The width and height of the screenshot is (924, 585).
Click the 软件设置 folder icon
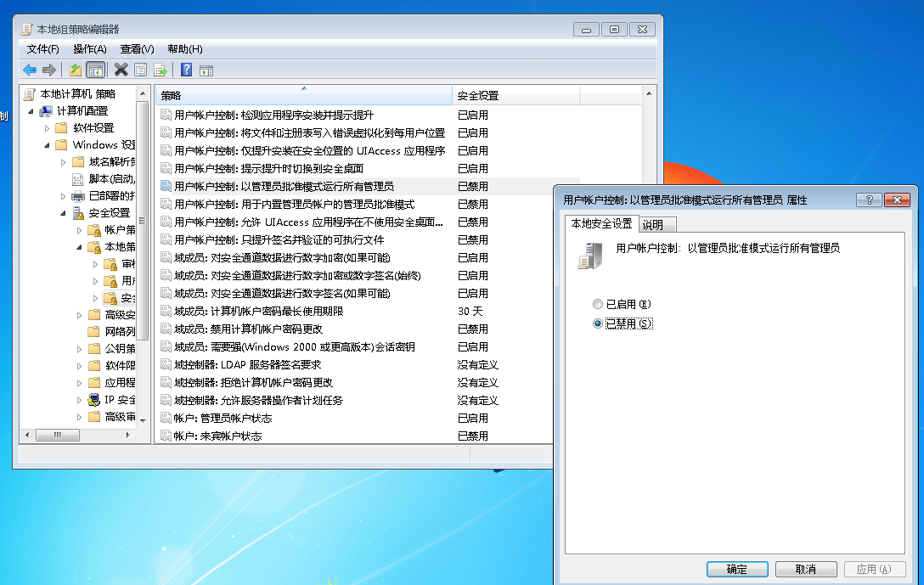62,128
